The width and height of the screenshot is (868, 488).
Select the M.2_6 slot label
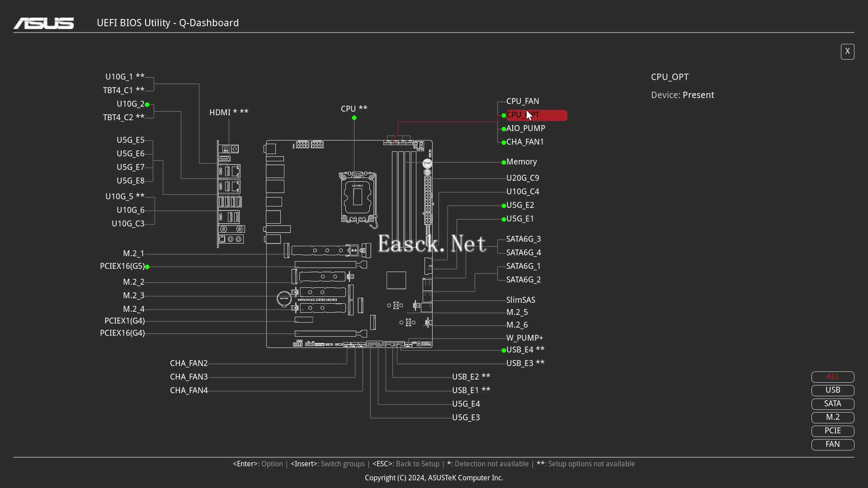pos(517,325)
